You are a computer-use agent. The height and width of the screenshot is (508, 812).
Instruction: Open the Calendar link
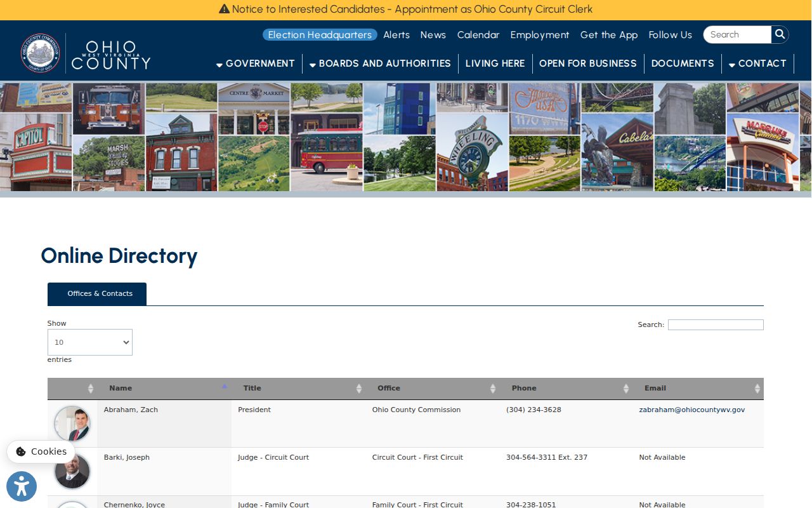pyautogui.click(x=478, y=35)
